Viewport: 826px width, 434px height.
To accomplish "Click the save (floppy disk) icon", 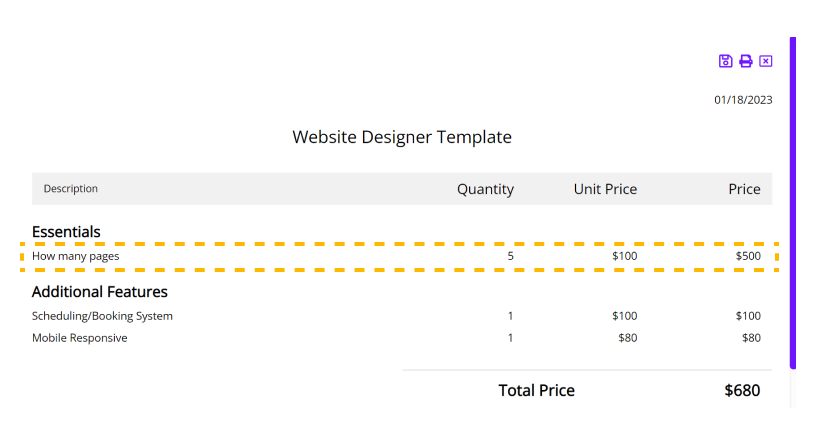I will tap(725, 61).
